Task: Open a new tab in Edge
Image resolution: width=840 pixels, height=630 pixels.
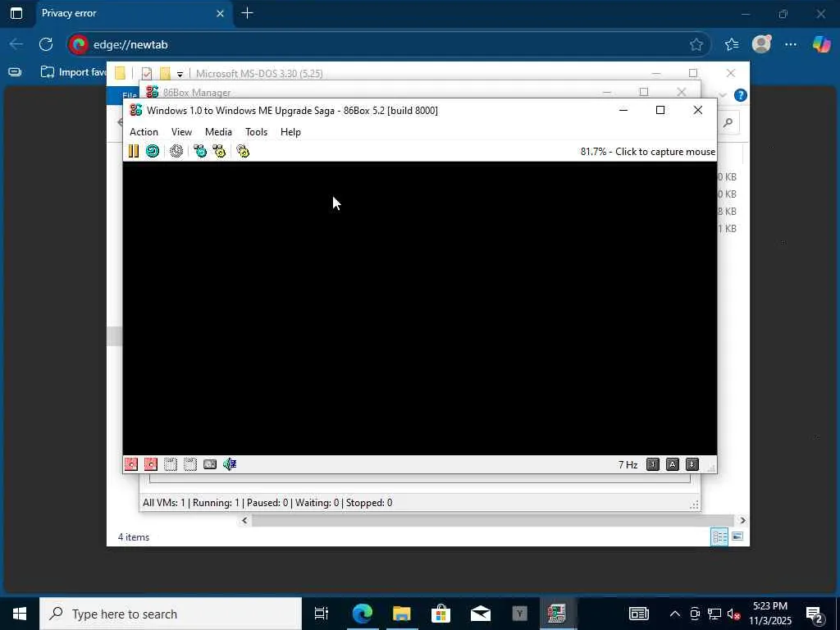Action: [248, 13]
